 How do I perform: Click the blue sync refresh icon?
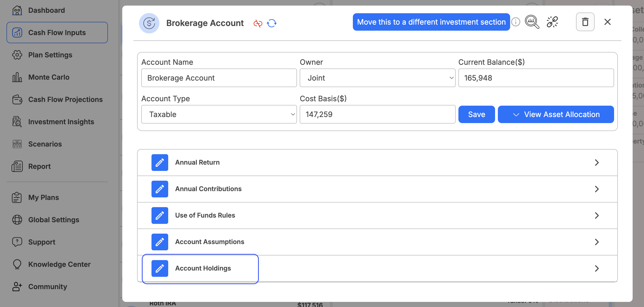click(271, 23)
